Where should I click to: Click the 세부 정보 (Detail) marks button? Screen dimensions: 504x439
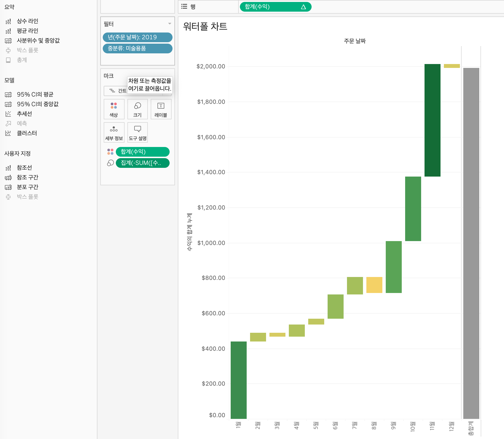click(x=114, y=132)
